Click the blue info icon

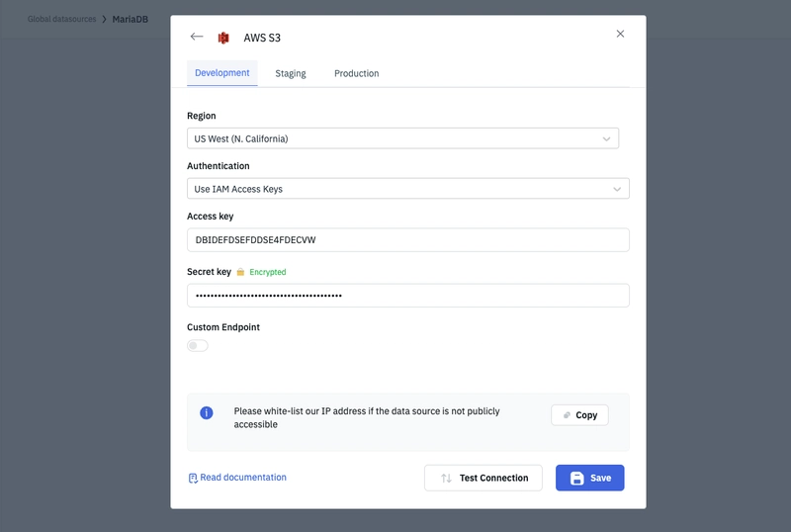207,413
